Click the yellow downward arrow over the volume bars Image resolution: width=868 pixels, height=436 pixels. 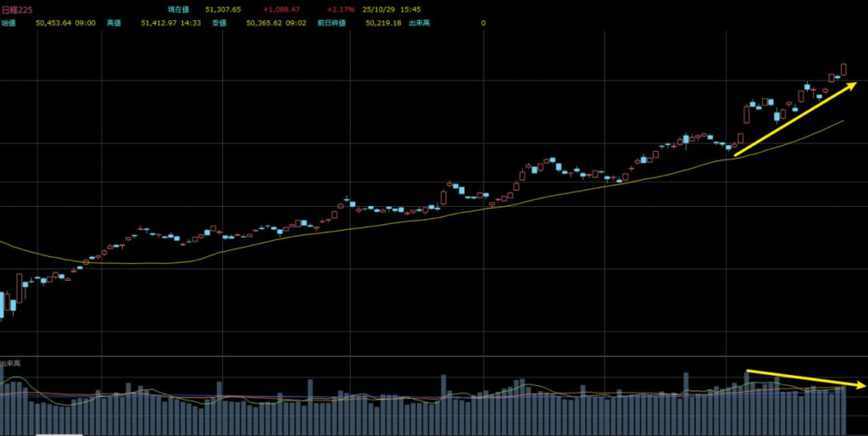click(x=805, y=378)
